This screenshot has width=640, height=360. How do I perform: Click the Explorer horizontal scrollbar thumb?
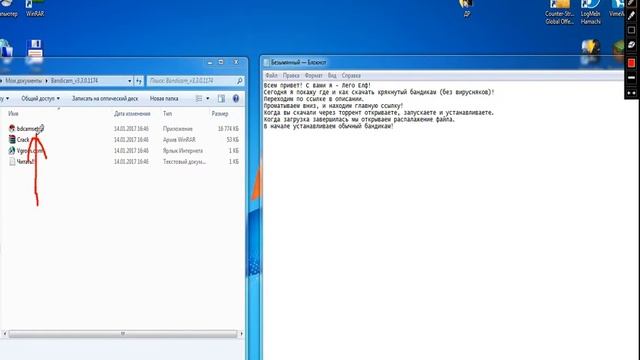point(122,334)
